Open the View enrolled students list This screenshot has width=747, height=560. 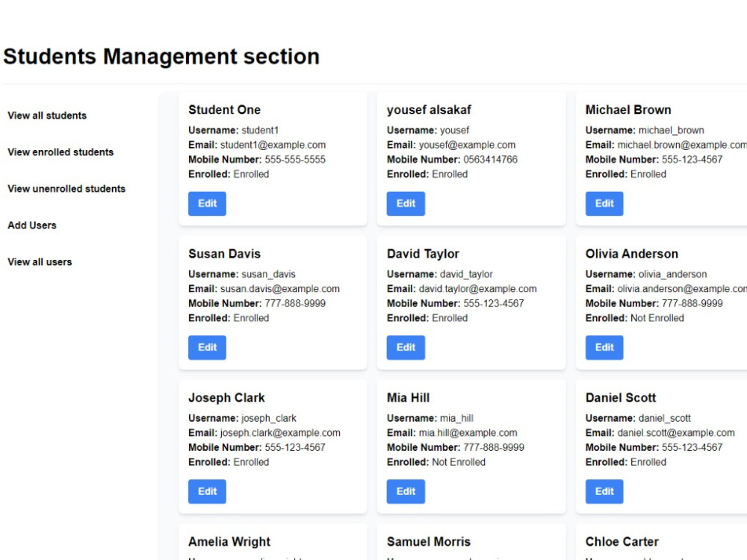click(61, 152)
